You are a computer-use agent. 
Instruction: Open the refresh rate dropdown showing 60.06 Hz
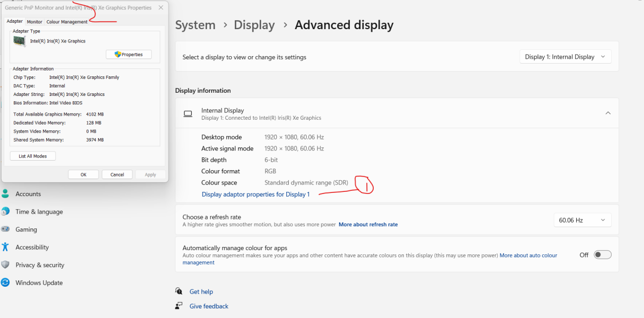point(583,219)
